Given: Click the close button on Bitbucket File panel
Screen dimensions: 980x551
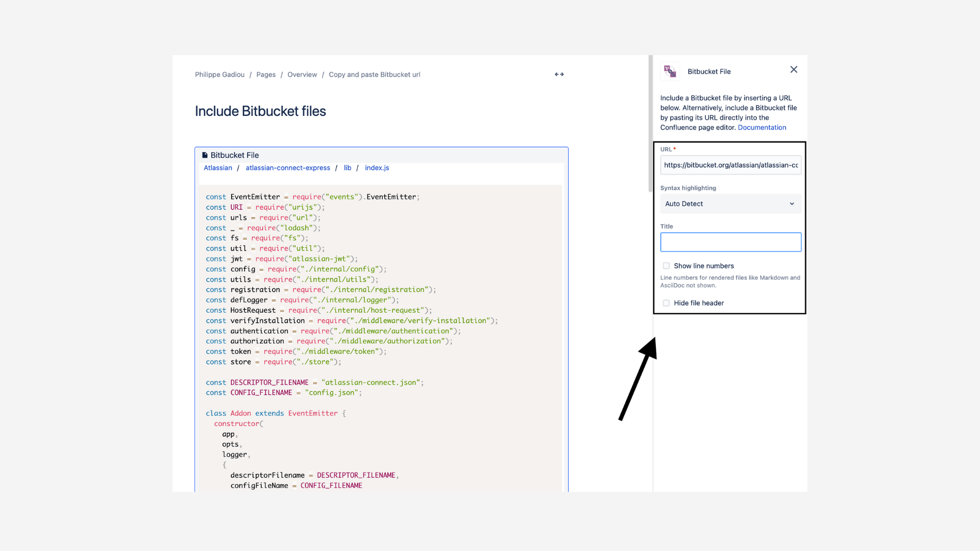Looking at the screenshot, I should pyautogui.click(x=794, y=69).
